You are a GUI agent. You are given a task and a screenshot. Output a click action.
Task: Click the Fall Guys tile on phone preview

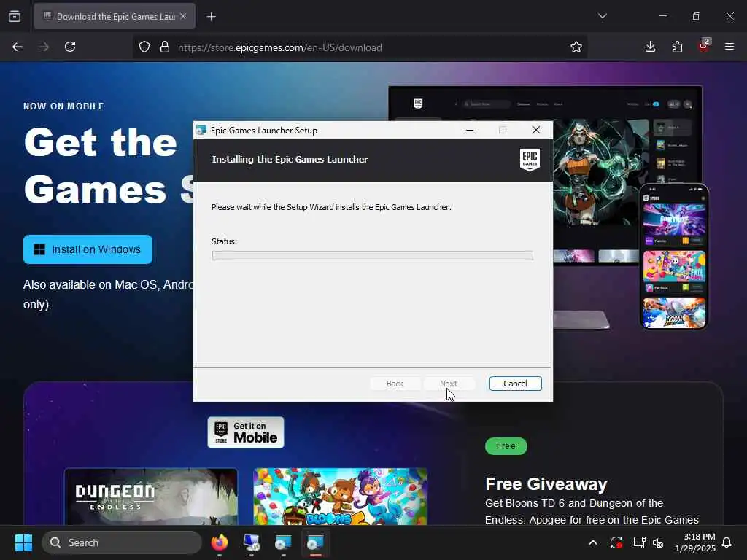[x=674, y=267]
